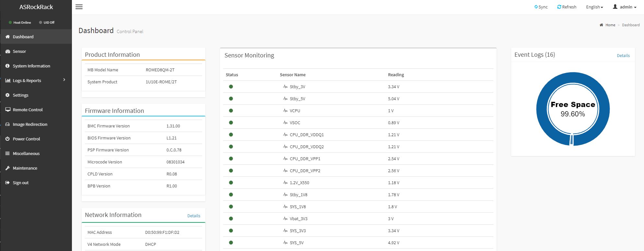The width and height of the screenshot is (644, 251).
Task: Open the Event Logs Details link
Action: 623,55
